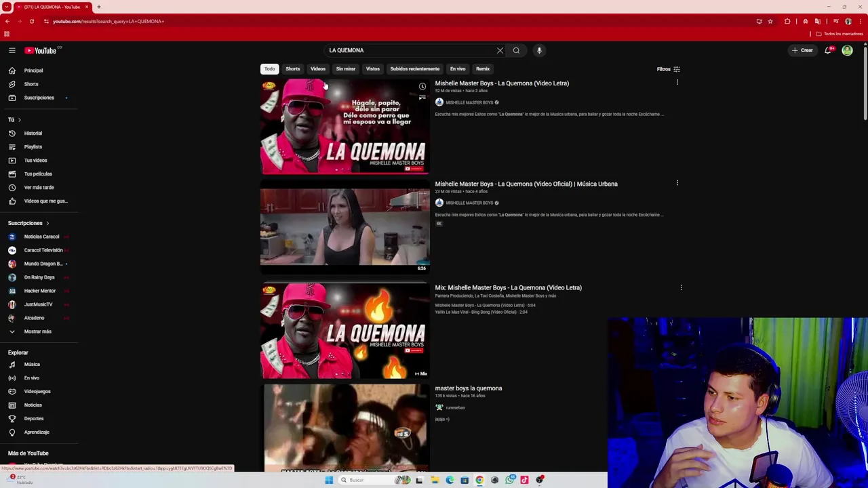Viewport: 868px width, 488px height.
Task: Open Noticias under Explorar
Action: coord(39,405)
